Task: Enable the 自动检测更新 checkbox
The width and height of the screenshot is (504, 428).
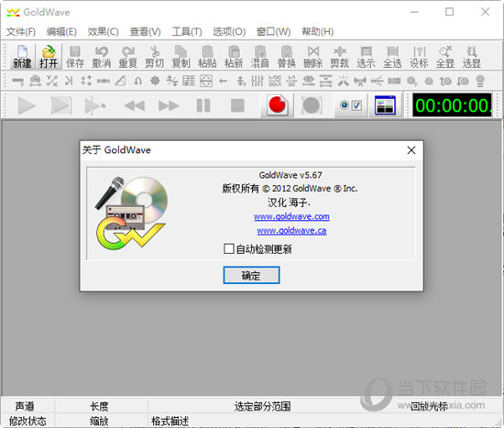Action: (x=228, y=248)
